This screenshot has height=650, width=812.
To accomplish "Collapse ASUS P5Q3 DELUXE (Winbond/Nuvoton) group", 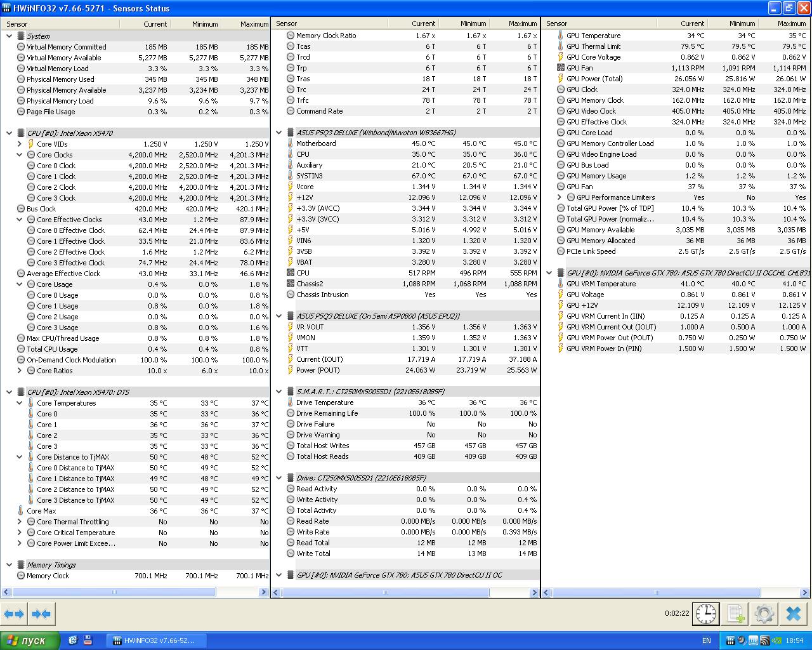I will click(x=279, y=133).
